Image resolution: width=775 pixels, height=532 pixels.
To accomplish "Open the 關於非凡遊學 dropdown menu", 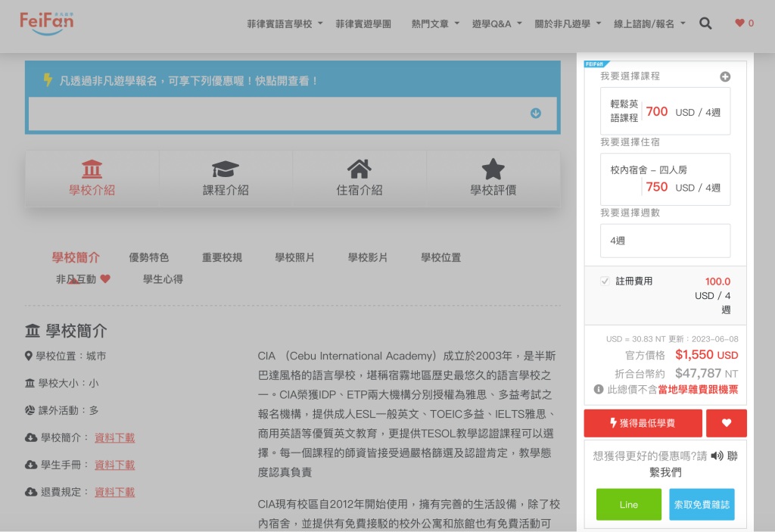I will tap(568, 23).
